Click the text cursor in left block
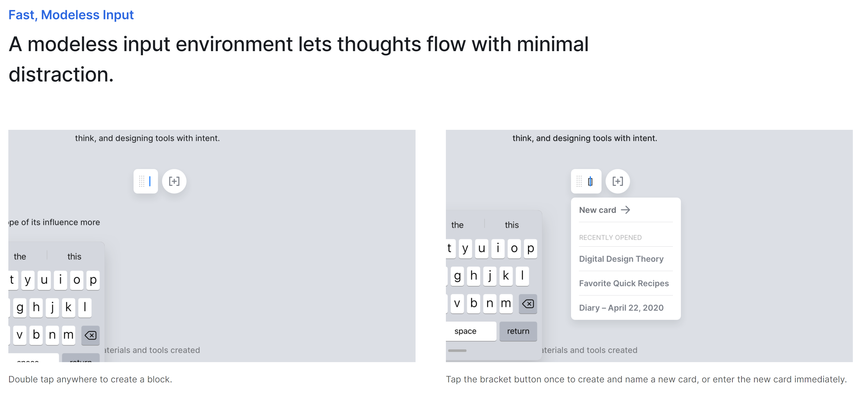The image size is (868, 393). 150,181
